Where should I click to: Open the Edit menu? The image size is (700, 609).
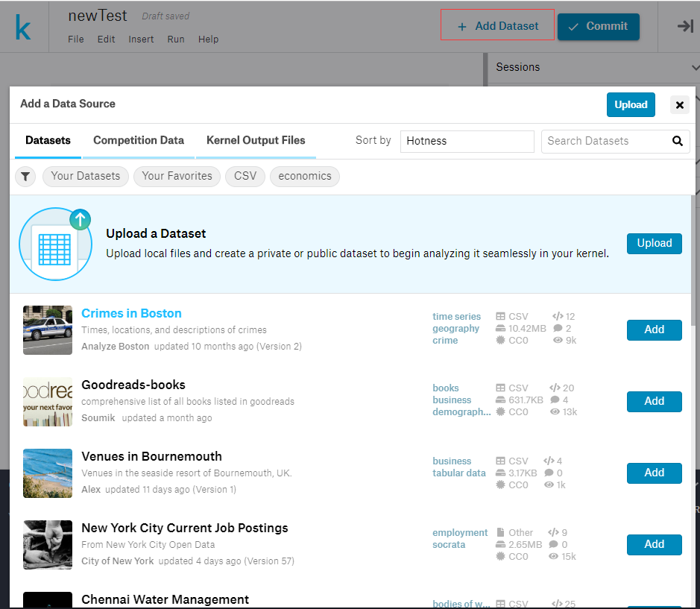click(x=107, y=40)
